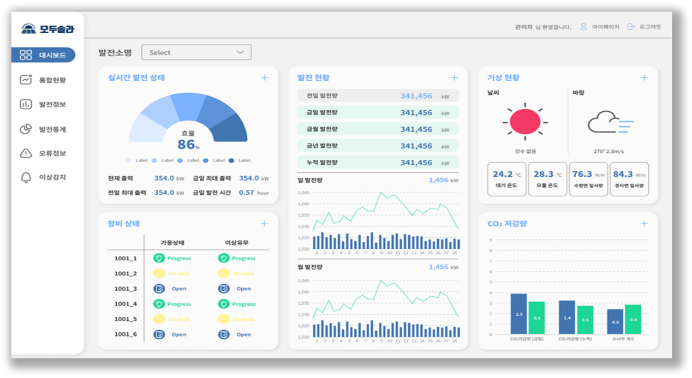Viewport: 692px width, 378px height.
Task: Open the 발전소명 Select dropdown
Action: [x=196, y=52]
